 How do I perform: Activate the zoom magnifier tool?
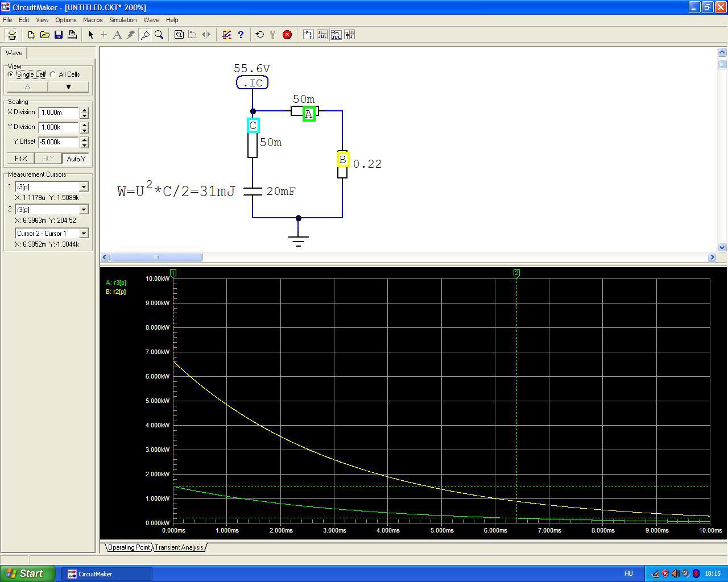(x=159, y=35)
